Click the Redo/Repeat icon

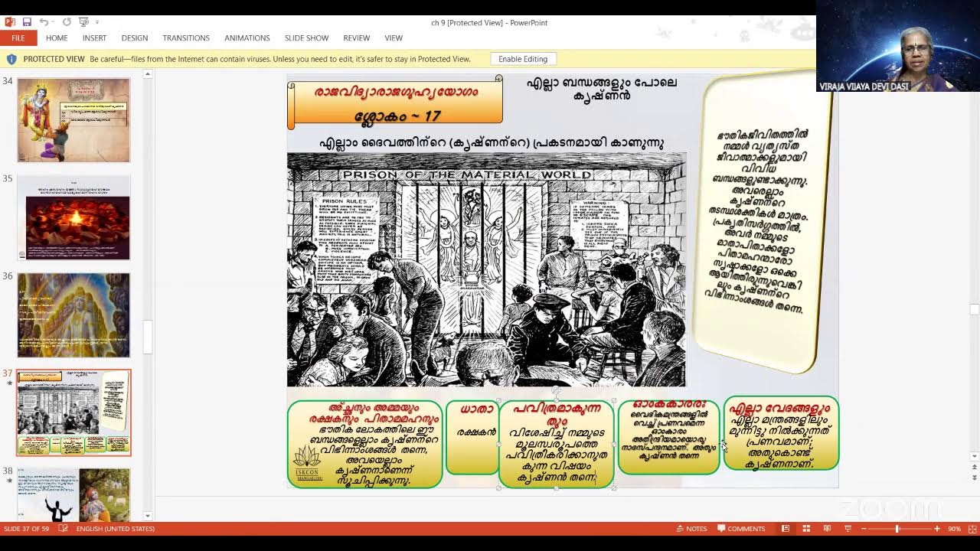pos(67,22)
